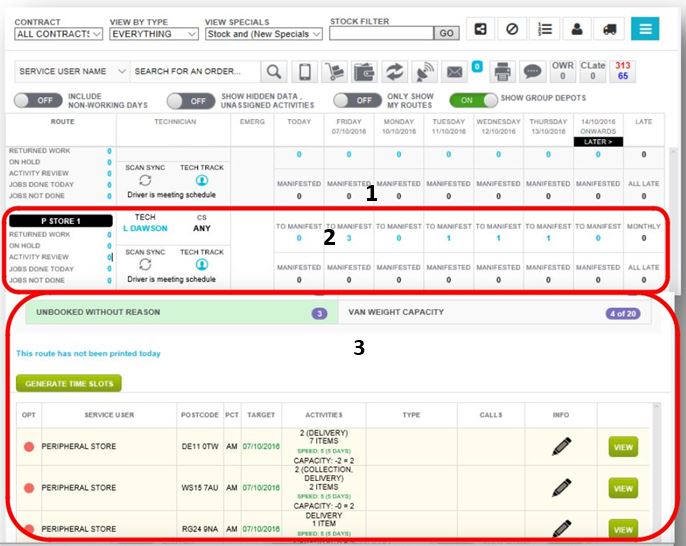
Task: Select the Van Weight Capacity tab
Action: click(494, 312)
